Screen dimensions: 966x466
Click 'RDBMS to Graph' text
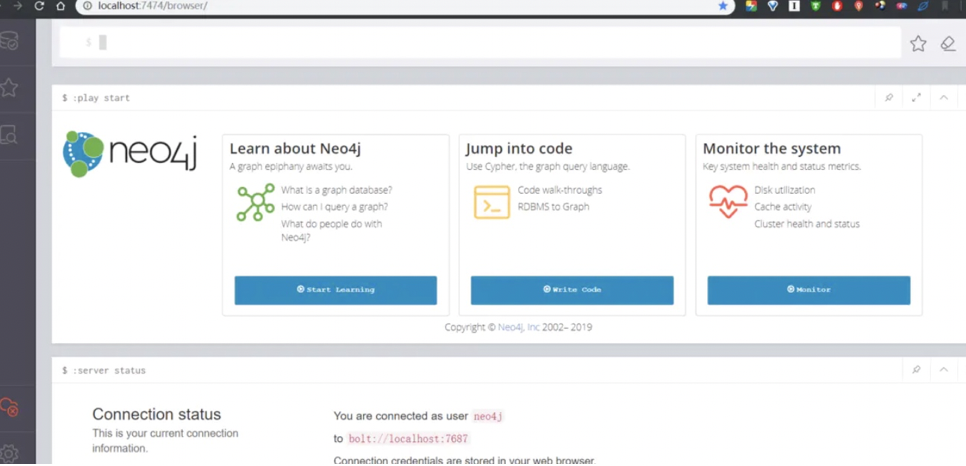point(553,206)
